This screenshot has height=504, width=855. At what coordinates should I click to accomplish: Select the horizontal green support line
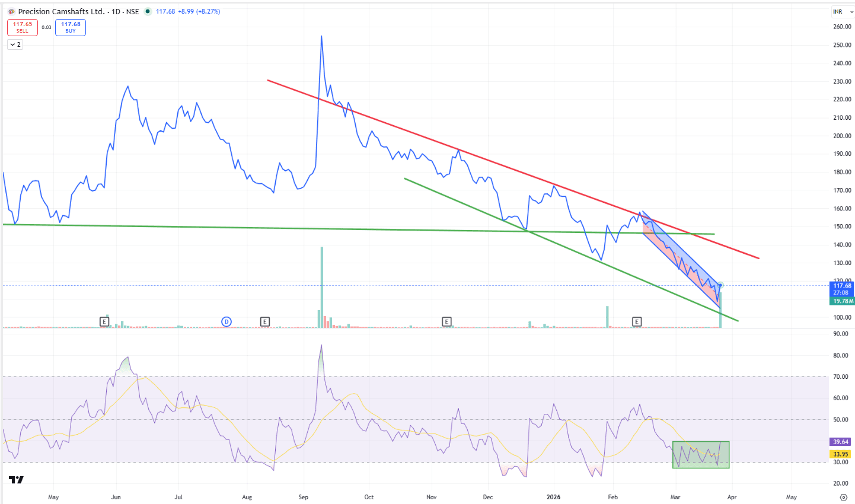[x=359, y=229]
